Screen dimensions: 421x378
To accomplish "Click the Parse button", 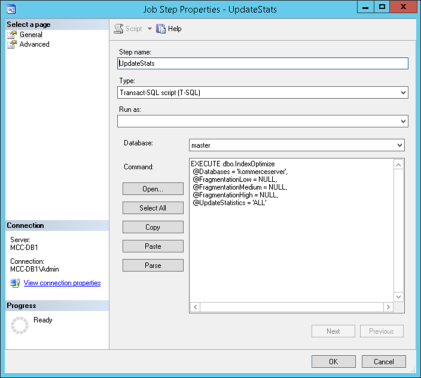I will (x=153, y=266).
